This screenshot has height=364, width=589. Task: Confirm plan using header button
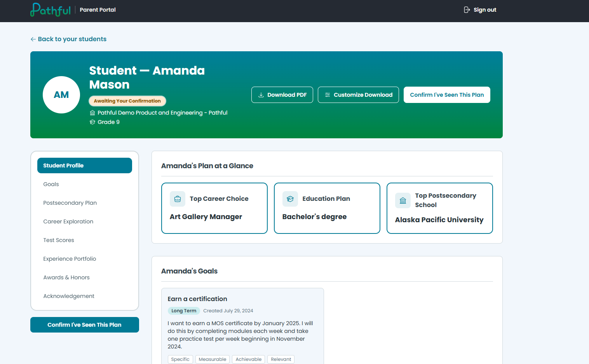click(447, 95)
